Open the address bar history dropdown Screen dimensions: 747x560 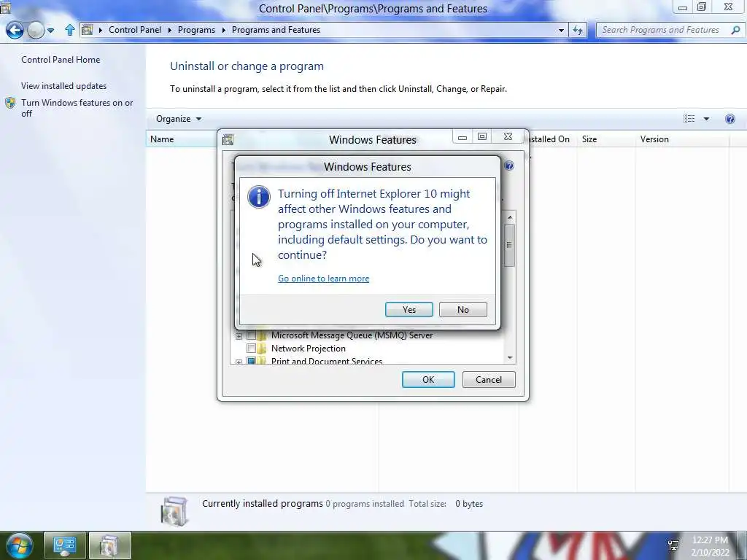point(561,30)
